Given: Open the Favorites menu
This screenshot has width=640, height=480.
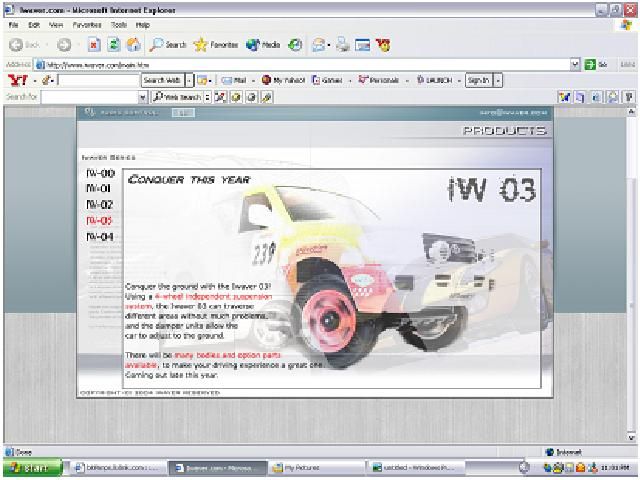Looking at the screenshot, I should [x=87, y=25].
